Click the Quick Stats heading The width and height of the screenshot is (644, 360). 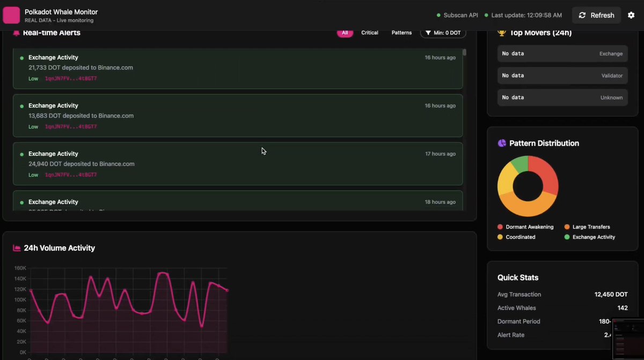pos(518,277)
